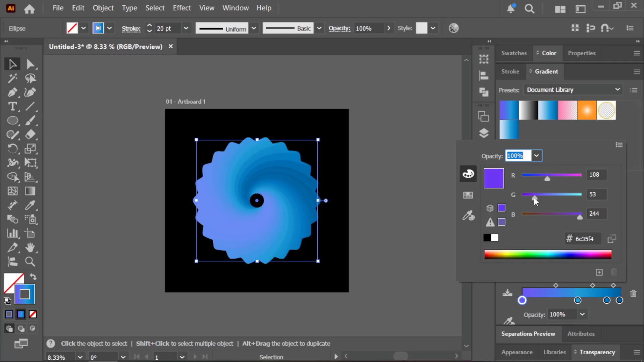Viewport: 644px width, 362px height.
Task: Choose the Scale tool
Action: [x=30, y=149]
